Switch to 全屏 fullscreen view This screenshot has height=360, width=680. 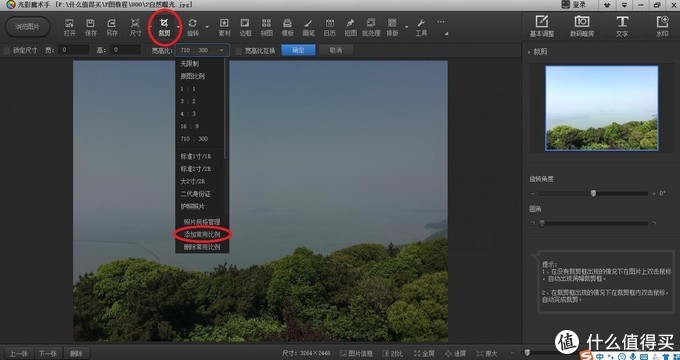(x=424, y=353)
